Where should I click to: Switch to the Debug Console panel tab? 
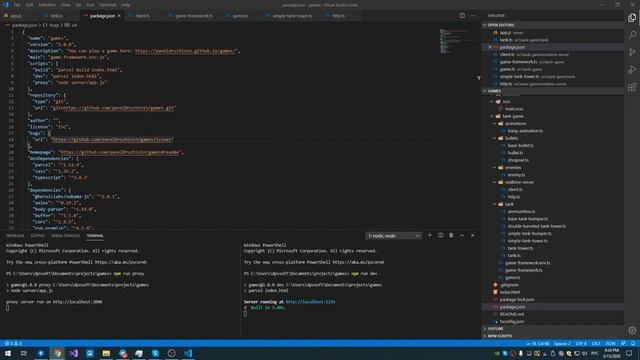click(x=65, y=236)
